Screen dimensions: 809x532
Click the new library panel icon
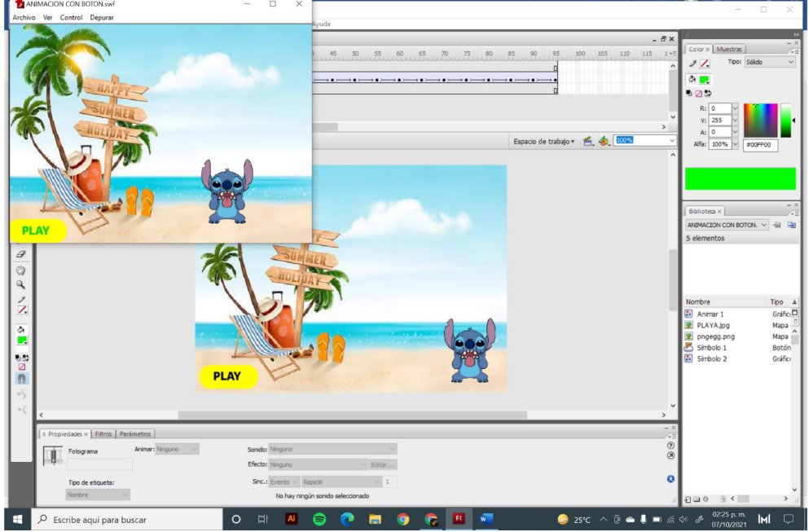point(791,225)
